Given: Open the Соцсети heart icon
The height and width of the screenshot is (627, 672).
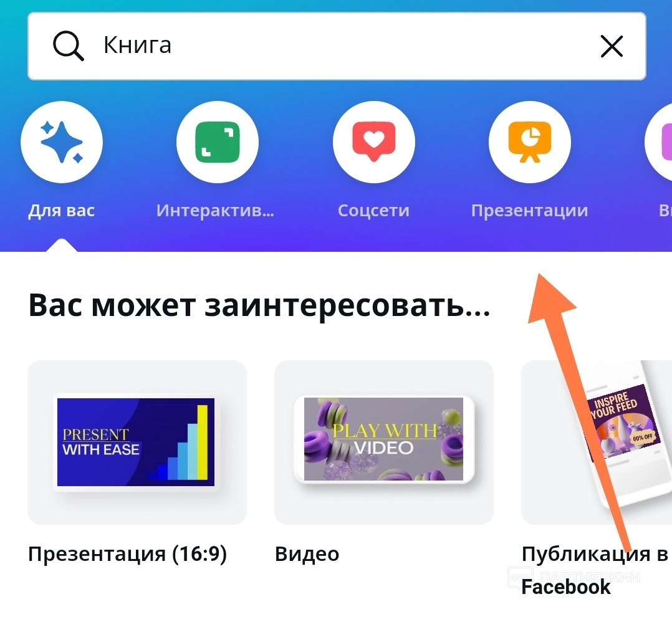Looking at the screenshot, I should click(x=374, y=142).
